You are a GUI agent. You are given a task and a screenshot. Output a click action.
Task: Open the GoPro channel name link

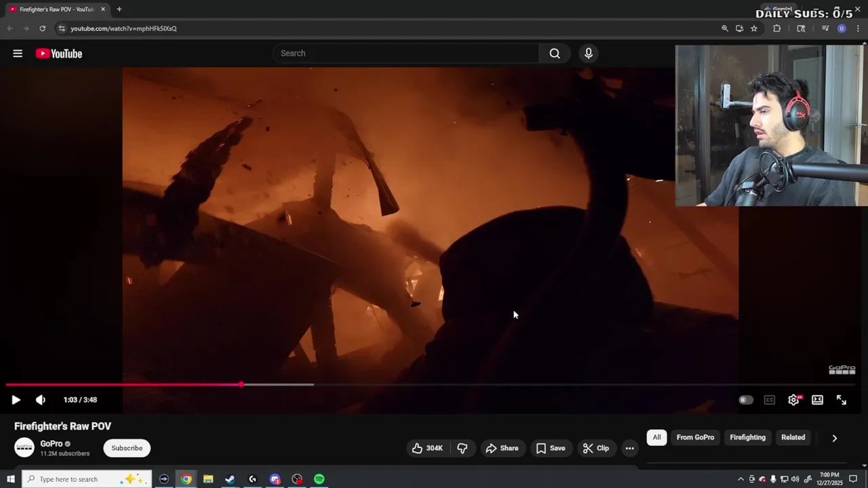52,444
